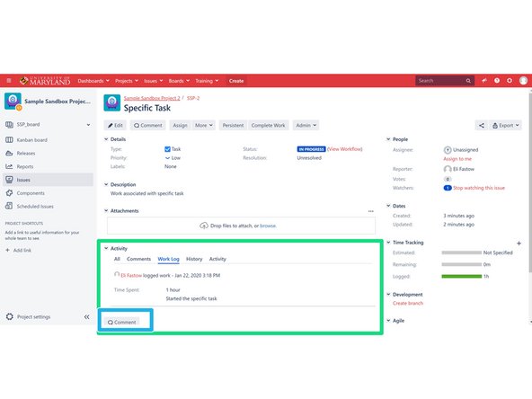This screenshot has width=532, height=399.
Task: Collapse the Activity section
Action: tap(106, 248)
